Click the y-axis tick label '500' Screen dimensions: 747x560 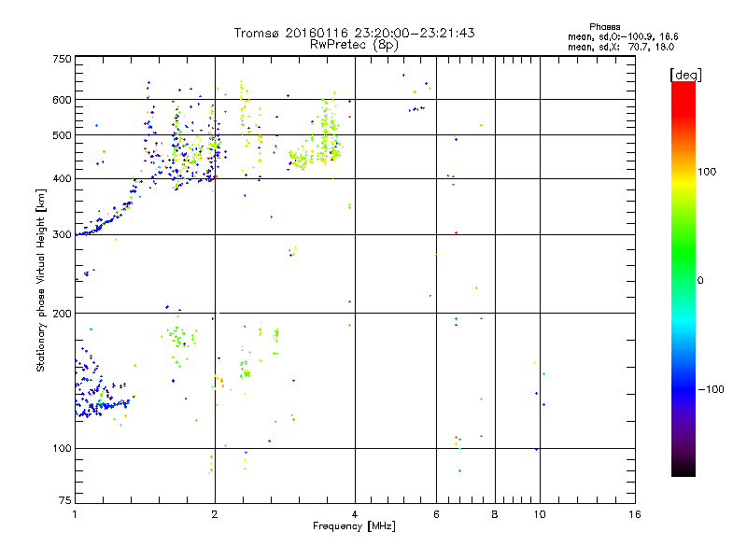pos(62,135)
